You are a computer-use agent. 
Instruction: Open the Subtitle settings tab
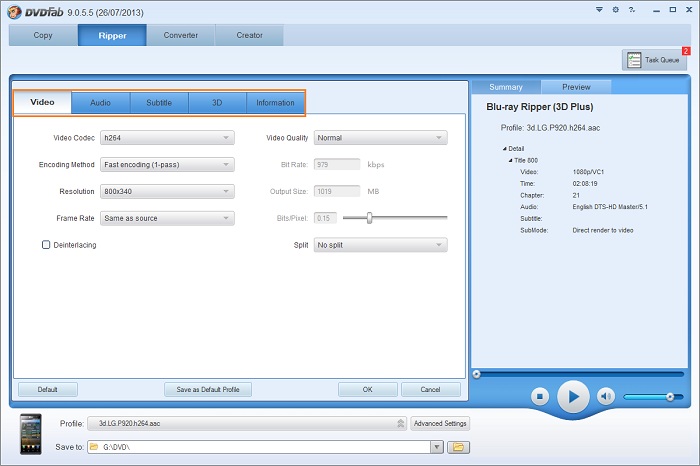click(159, 103)
